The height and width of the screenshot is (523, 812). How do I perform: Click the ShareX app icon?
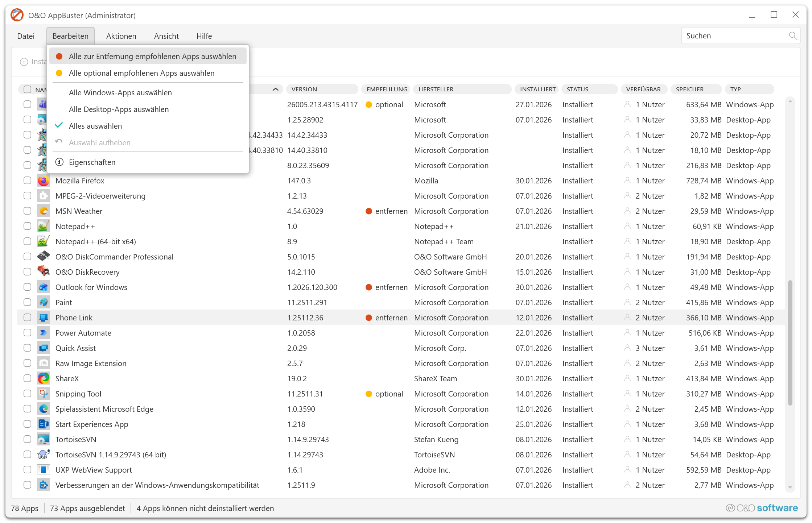click(x=44, y=378)
